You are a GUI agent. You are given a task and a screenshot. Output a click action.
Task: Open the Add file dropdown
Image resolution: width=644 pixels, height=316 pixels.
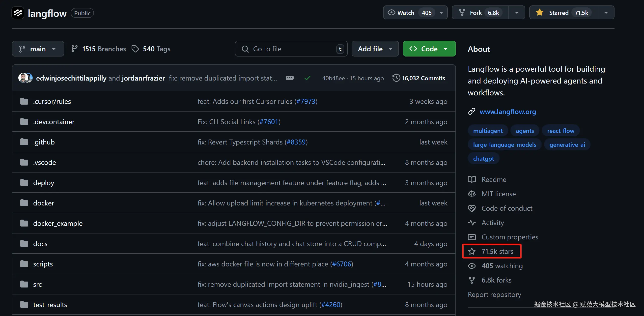click(375, 49)
